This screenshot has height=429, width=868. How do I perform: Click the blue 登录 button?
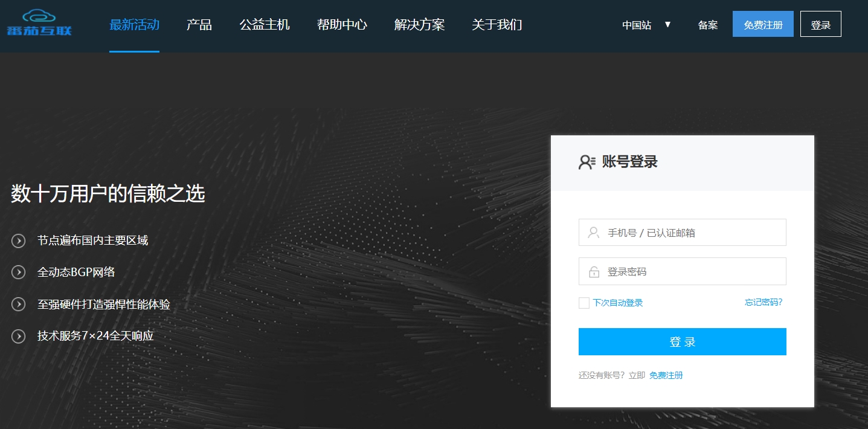click(x=682, y=341)
